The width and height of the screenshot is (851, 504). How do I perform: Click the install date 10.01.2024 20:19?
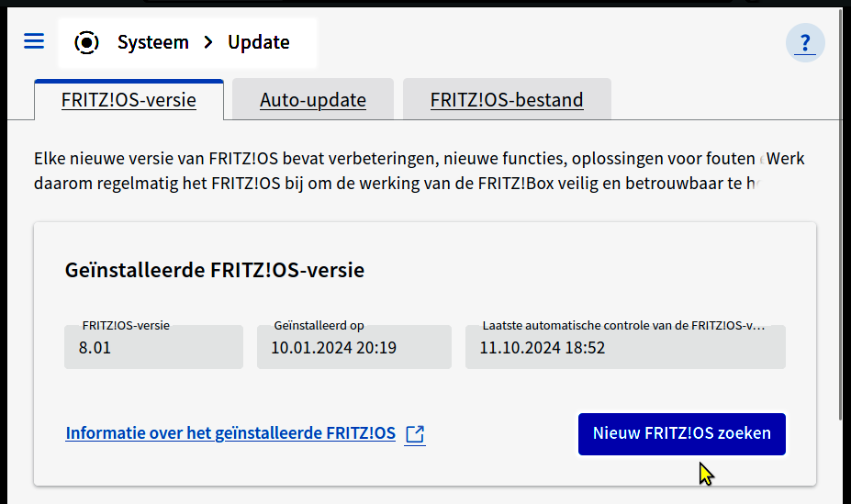click(x=333, y=348)
